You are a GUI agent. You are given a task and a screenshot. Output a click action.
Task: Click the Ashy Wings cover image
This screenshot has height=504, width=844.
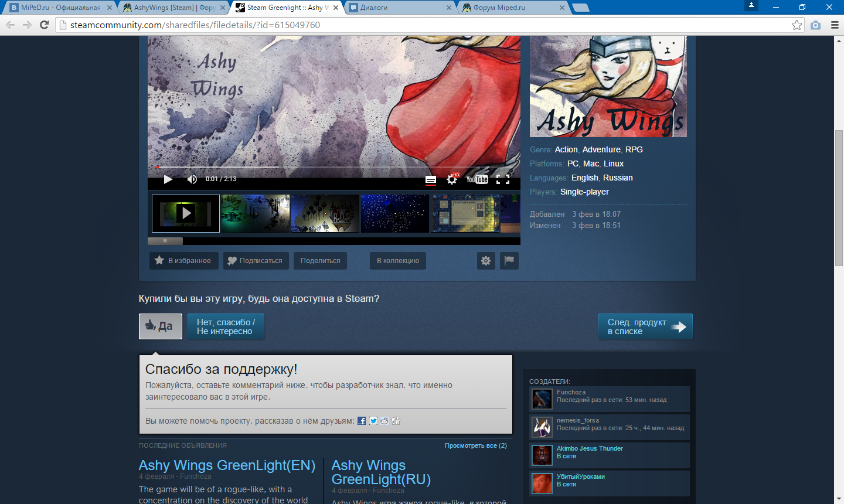[608, 86]
